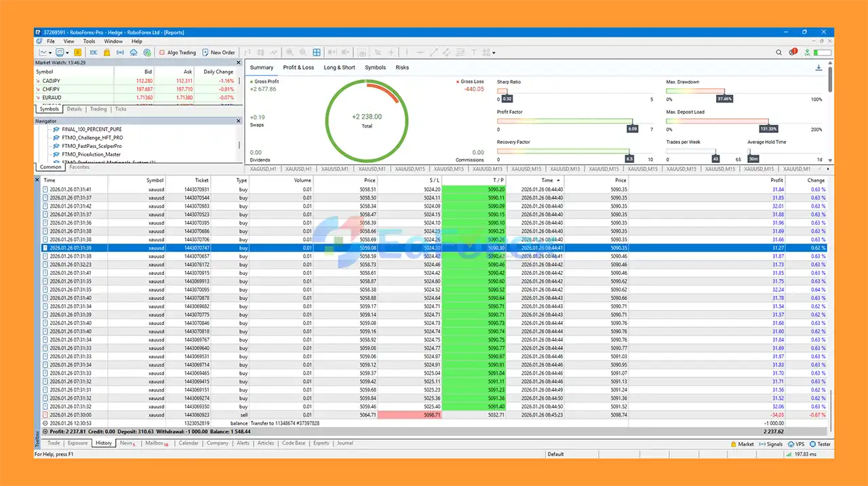Image resolution: width=868 pixels, height=486 pixels.
Task: Open the chart type dropdown arrow
Action: [50, 52]
